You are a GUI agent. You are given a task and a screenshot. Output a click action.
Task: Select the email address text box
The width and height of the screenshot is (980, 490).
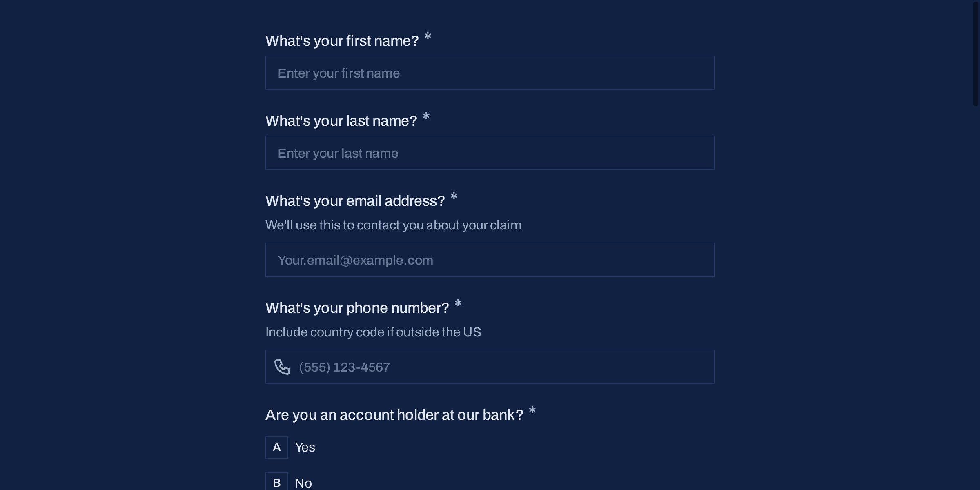pos(490,260)
